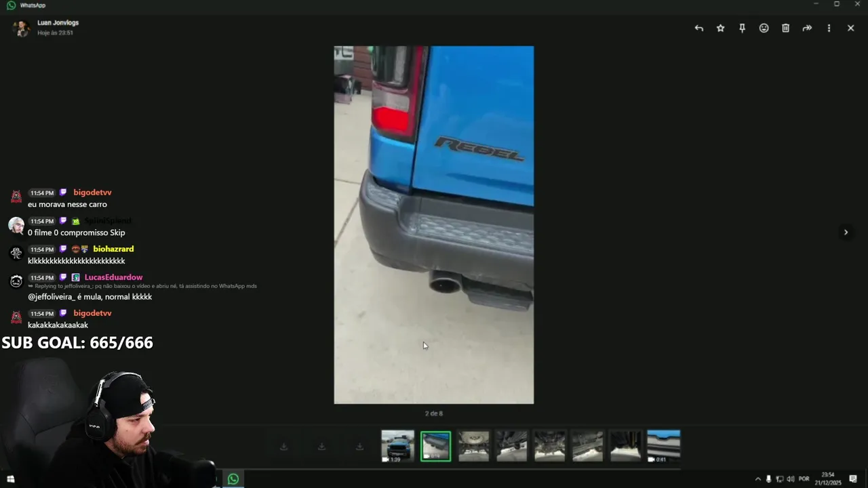
Task: Select the green-highlighted current thumbnail
Action: [435, 447]
